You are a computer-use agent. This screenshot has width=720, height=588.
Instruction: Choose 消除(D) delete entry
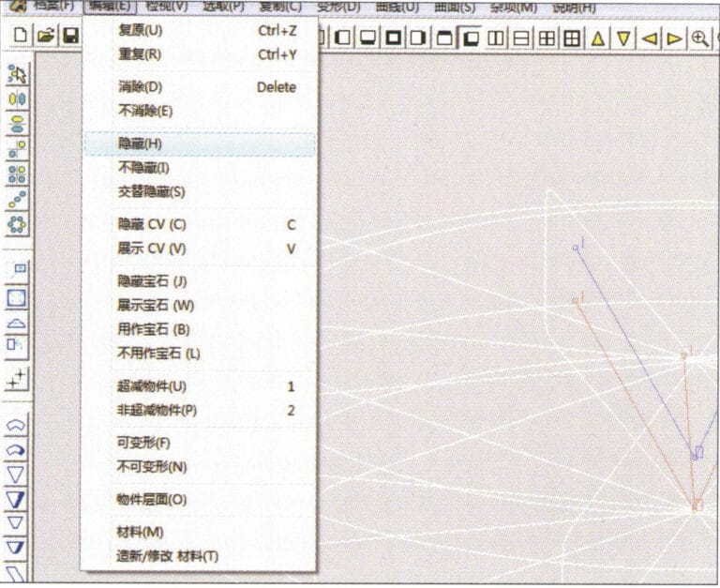tap(200, 87)
